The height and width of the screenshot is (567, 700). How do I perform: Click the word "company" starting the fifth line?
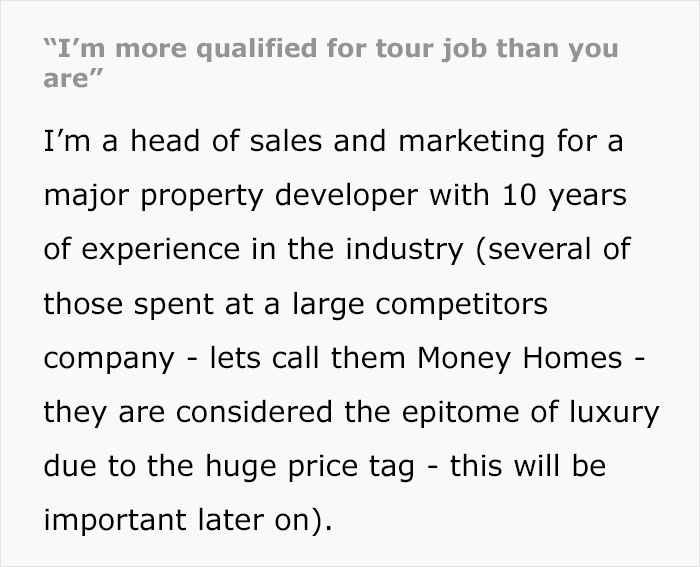(x=108, y=357)
